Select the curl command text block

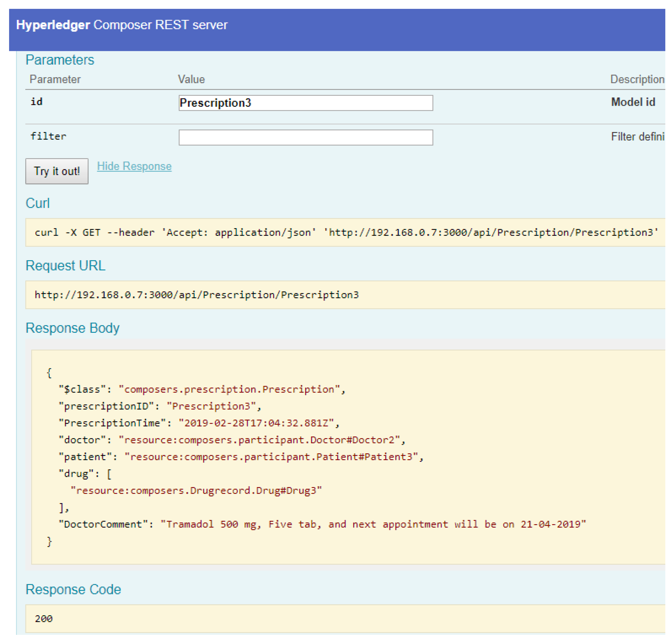tap(346, 232)
